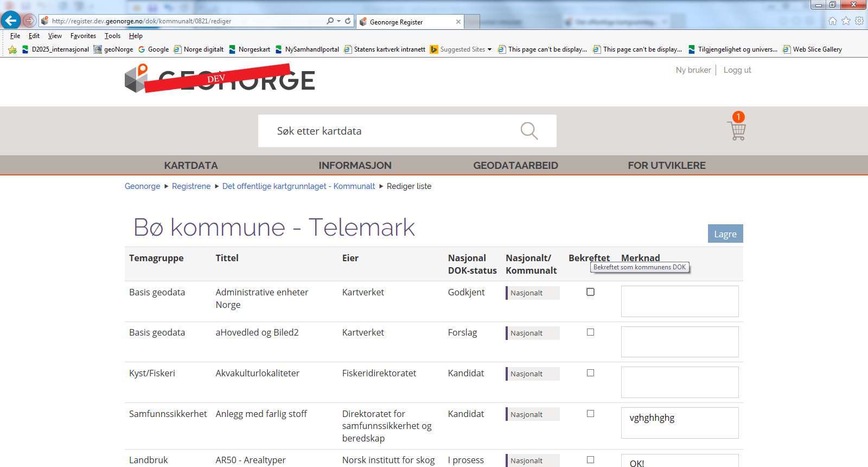Check Bekreftet for aHovedled og Biled2
The height and width of the screenshot is (467, 868).
pyautogui.click(x=590, y=332)
